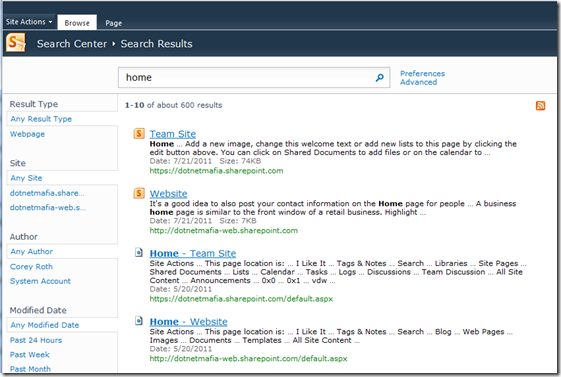Click page icon beside Home - Team Site
Viewport: 561px width, 377px height.
139,253
